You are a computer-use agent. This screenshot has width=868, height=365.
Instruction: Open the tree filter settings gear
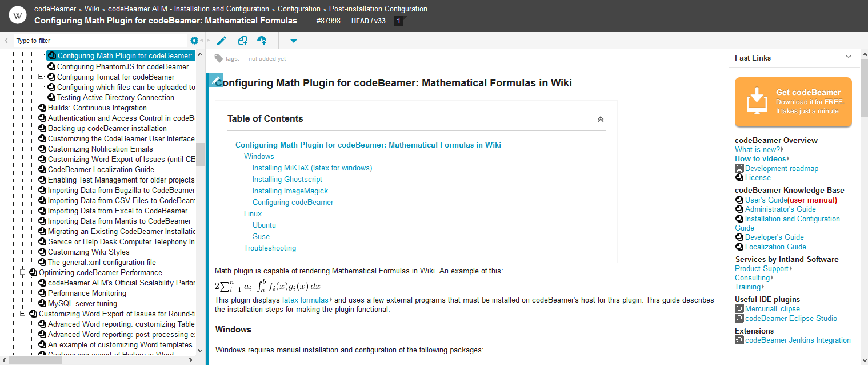point(194,41)
